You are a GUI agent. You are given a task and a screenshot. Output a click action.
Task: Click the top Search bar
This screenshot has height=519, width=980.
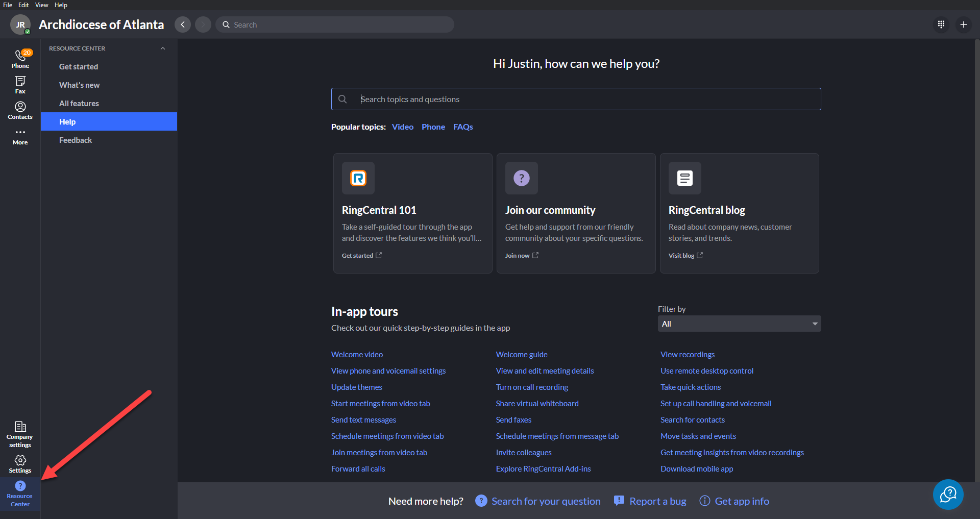point(335,24)
